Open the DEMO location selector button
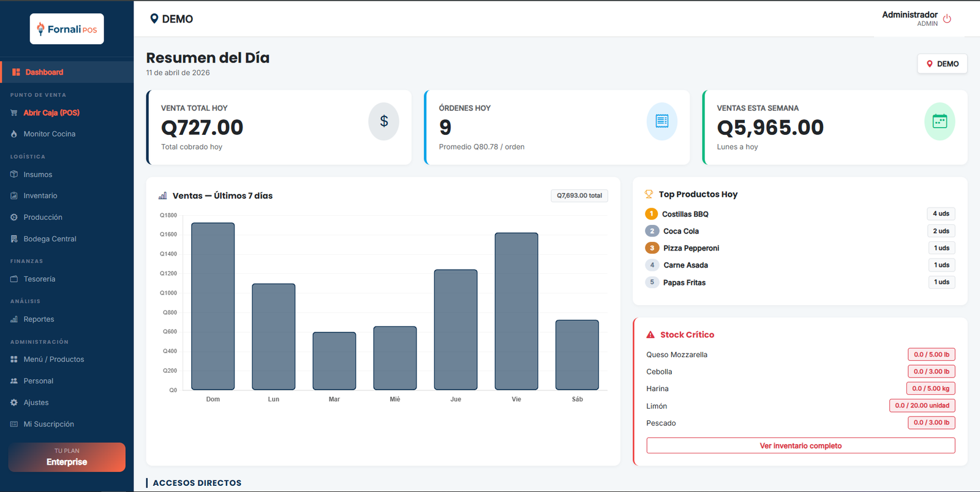Viewport: 980px width, 492px height. (x=942, y=64)
